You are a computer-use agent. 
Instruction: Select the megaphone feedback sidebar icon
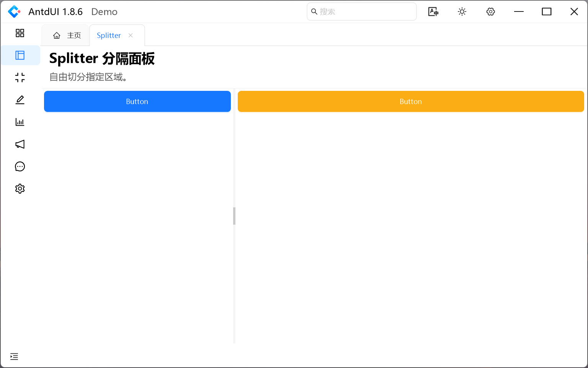[x=20, y=144]
